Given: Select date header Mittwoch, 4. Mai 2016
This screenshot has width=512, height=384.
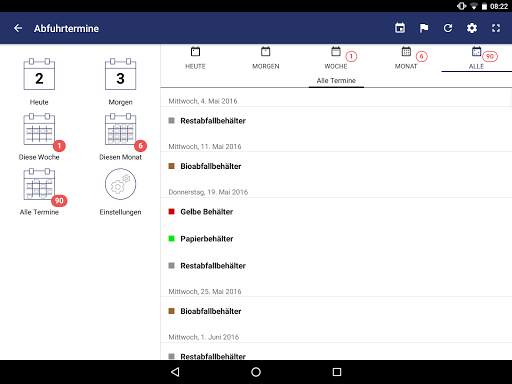Looking at the screenshot, I should click(x=203, y=101).
